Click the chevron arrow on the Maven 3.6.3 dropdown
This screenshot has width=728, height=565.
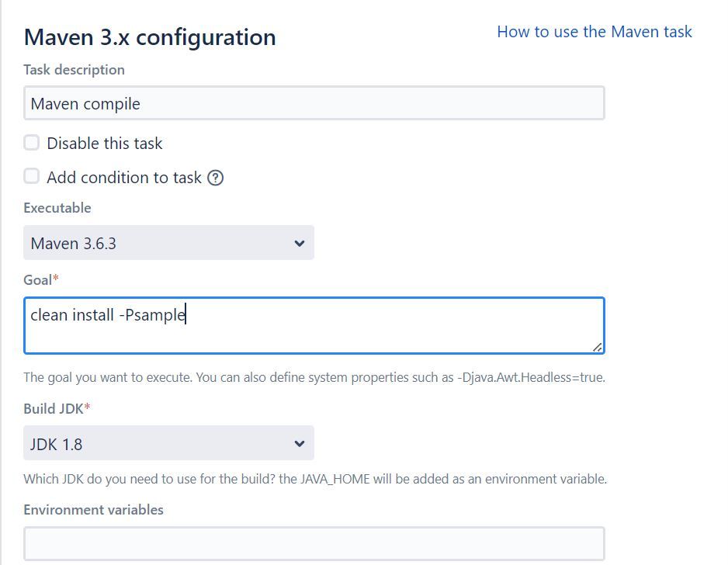(x=300, y=243)
